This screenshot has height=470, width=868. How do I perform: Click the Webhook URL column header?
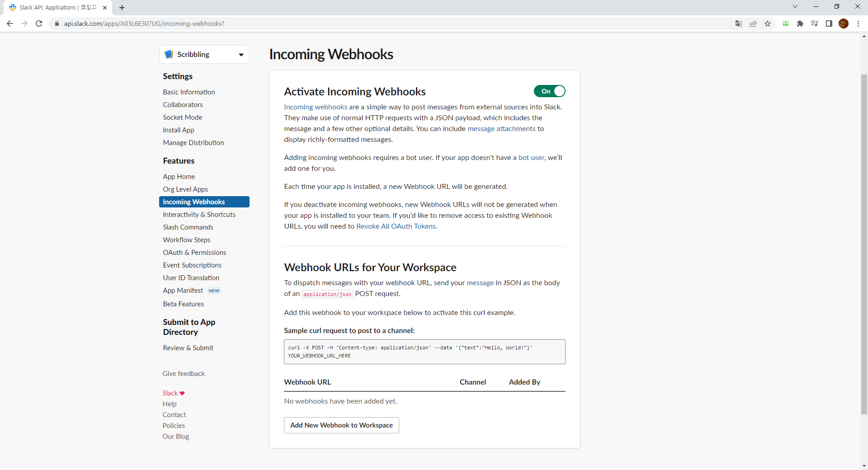(x=307, y=382)
